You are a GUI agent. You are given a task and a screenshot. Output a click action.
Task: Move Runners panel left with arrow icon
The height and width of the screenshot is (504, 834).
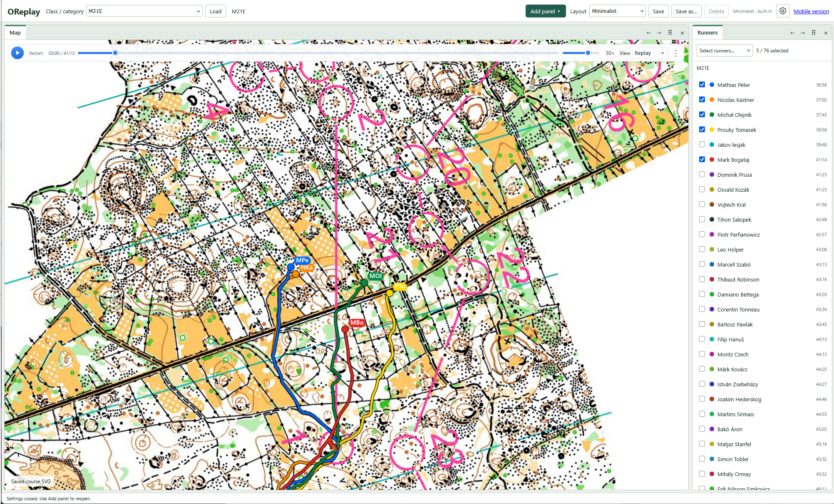792,33
